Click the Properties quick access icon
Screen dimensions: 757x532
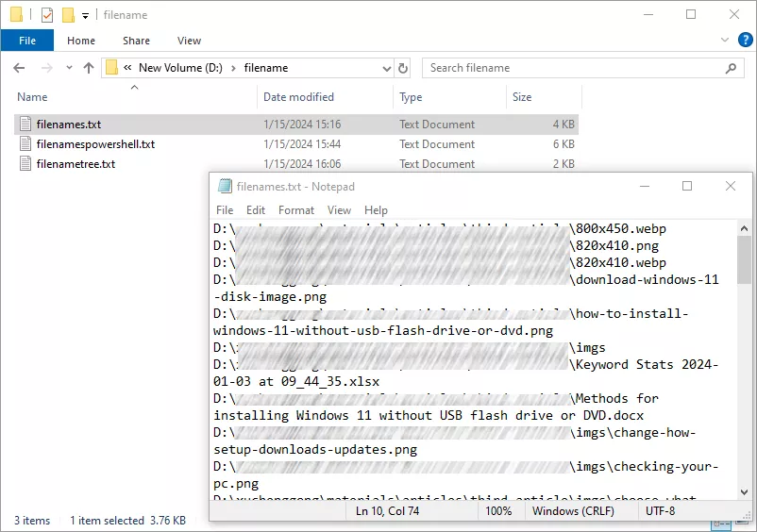tap(47, 15)
